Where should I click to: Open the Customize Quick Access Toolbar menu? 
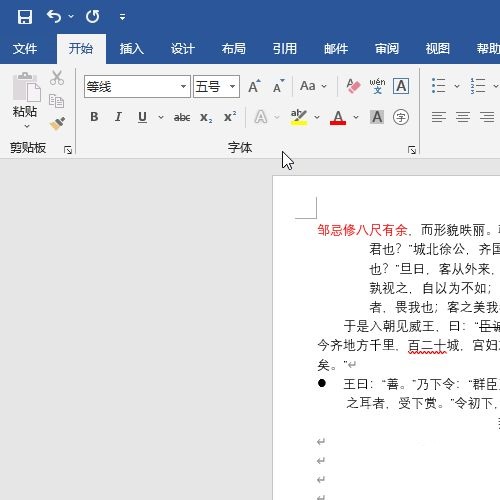[122, 17]
